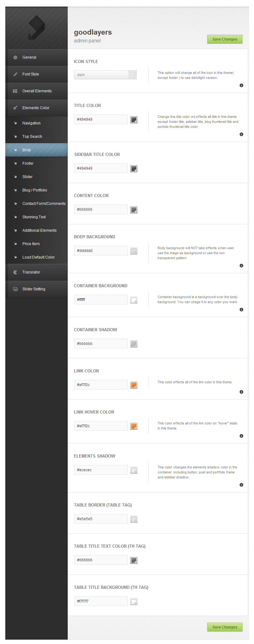
Task: Click the Content Color hex input field
Action: click(101, 210)
